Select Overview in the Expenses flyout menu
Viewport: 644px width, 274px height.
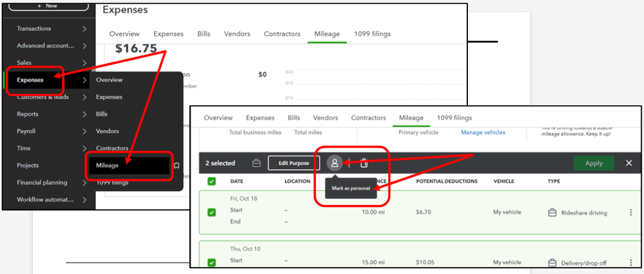[x=109, y=80]
